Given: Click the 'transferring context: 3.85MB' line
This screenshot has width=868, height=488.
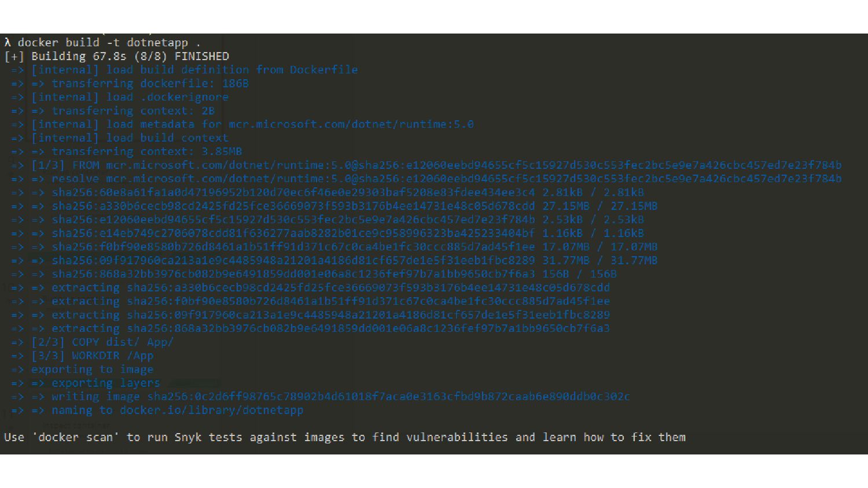Looking at the screenshot, I should point(126,151).
